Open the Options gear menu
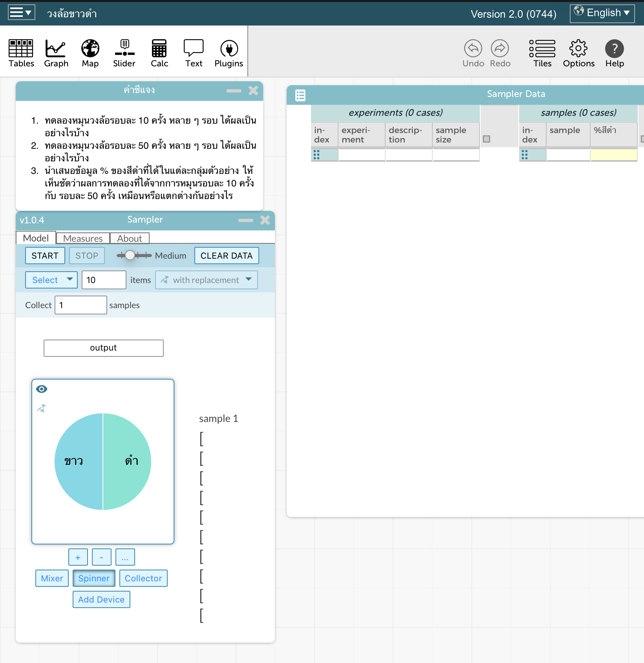The height and width of the screenshot is (663, 644). [578, 53]
